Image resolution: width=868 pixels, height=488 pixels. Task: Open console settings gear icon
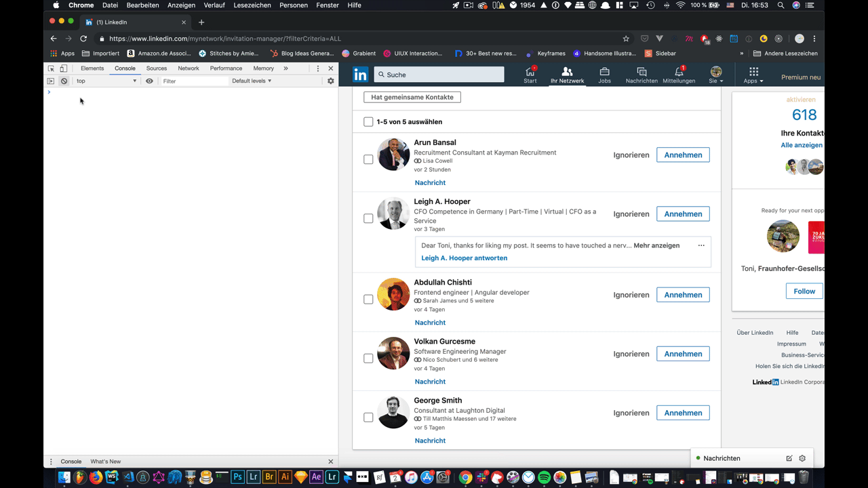331,81
